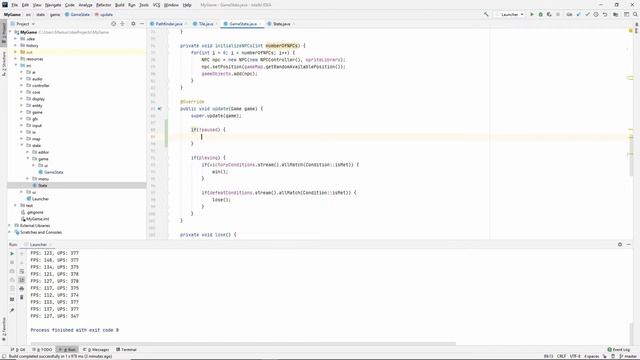640x360 pixels.
Task: Click locate file target icon in Project panel
Action: click(x=113, y=24)
